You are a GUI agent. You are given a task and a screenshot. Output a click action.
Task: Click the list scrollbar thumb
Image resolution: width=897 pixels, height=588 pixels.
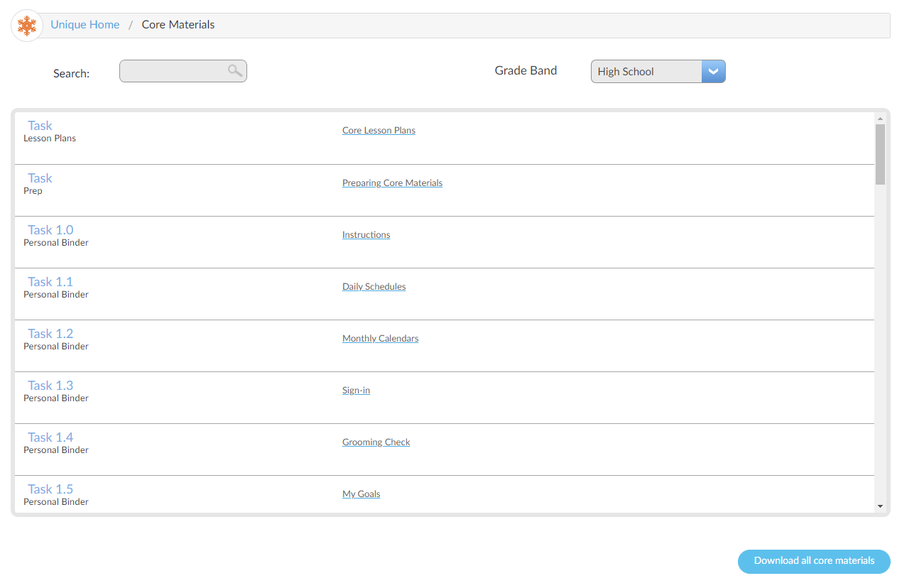point(880,154)
